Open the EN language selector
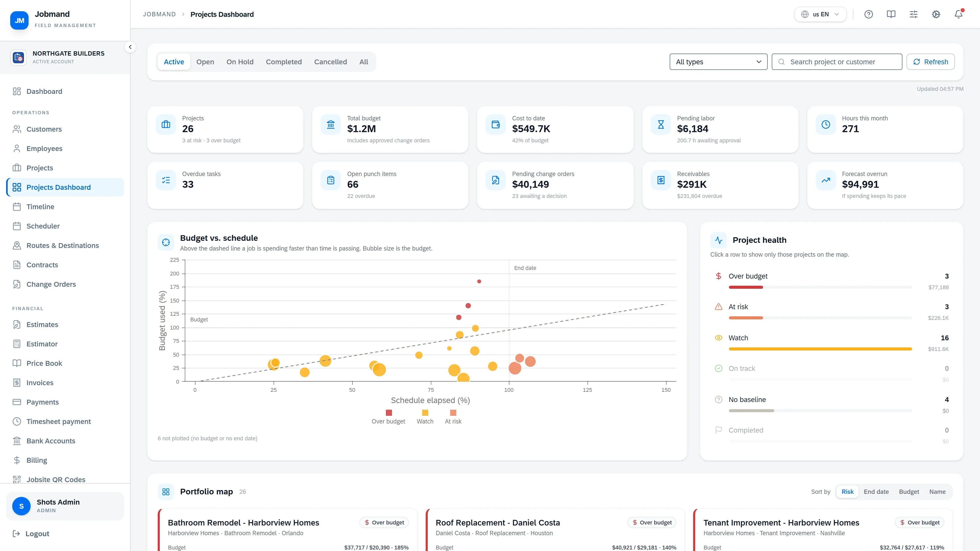The height and width of the screenshot is (551, 980). 820,15
